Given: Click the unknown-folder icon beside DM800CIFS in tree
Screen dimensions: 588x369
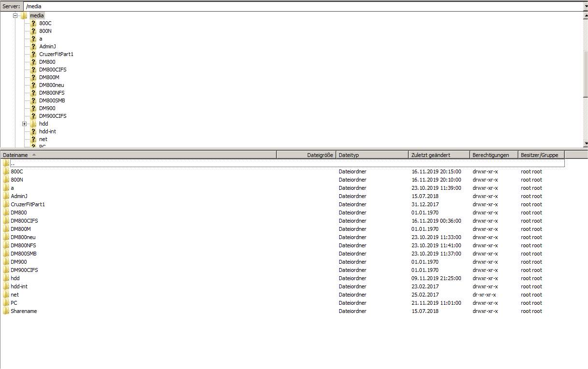Looking at the screenshot, I should click(x=33, y=70).
